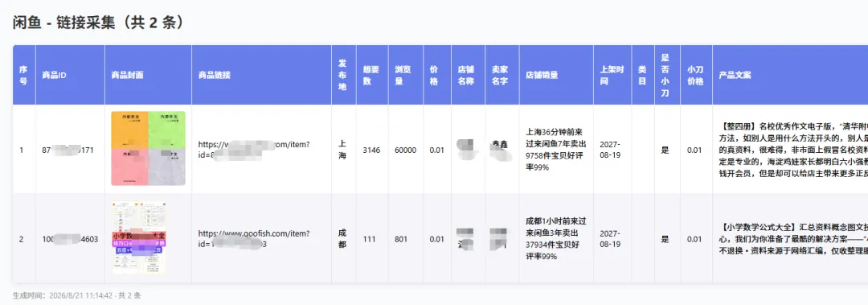Select the view count 60000
The width and height of the screenshot is (868, 305).
point(405,150)
